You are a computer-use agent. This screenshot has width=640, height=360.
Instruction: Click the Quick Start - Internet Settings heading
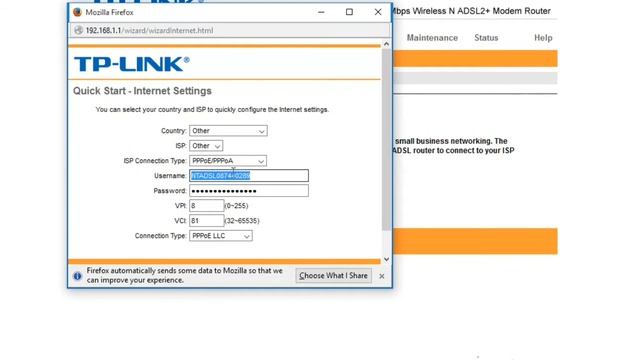point(142,91)
